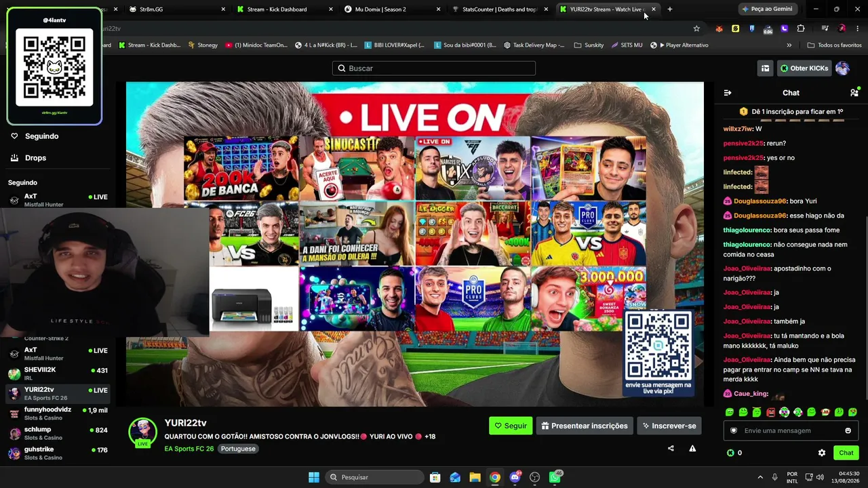
Task: Open Chrome's three-dot menu
Action: point(858,28)
